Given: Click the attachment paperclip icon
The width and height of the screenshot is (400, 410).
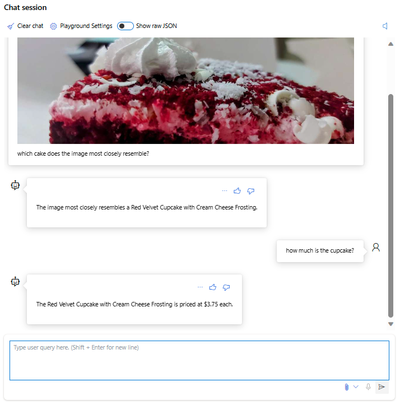Looking at the screenshot, I should tap(347, 387).
